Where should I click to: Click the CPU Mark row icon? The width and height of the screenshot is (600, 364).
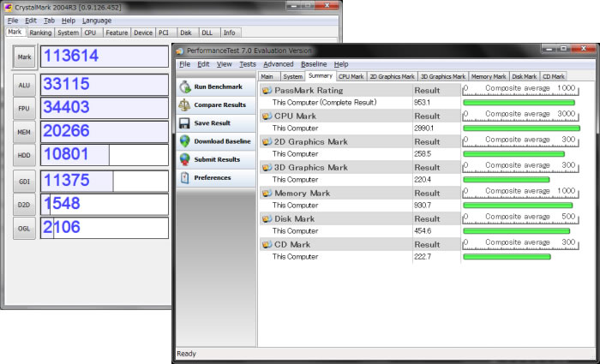coord(267,116)
